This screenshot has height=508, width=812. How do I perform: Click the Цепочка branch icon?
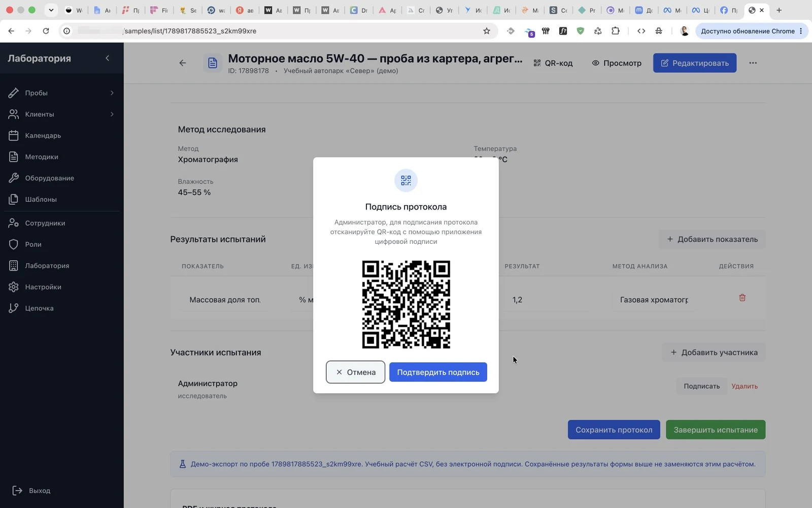14,308
